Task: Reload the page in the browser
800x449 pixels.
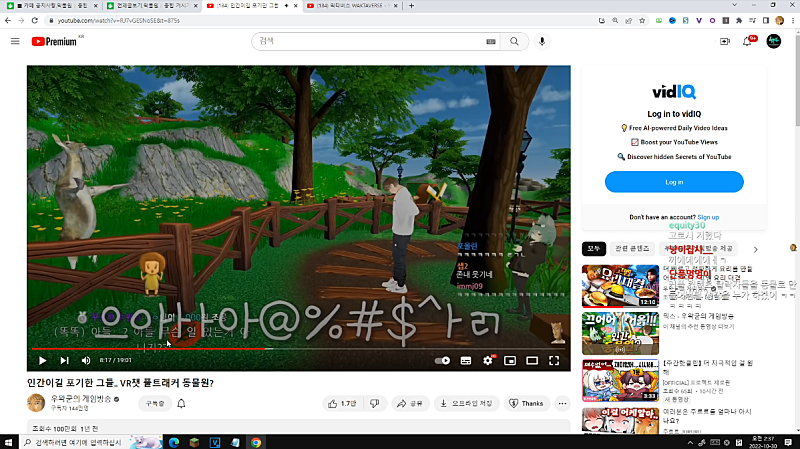Action: pos(34,20)
